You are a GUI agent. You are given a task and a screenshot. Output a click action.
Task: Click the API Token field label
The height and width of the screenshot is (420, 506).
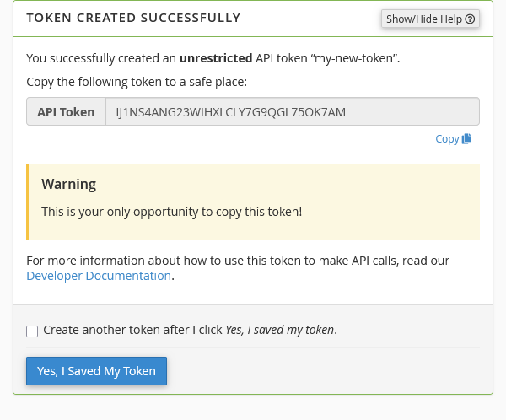coord(66,111)
